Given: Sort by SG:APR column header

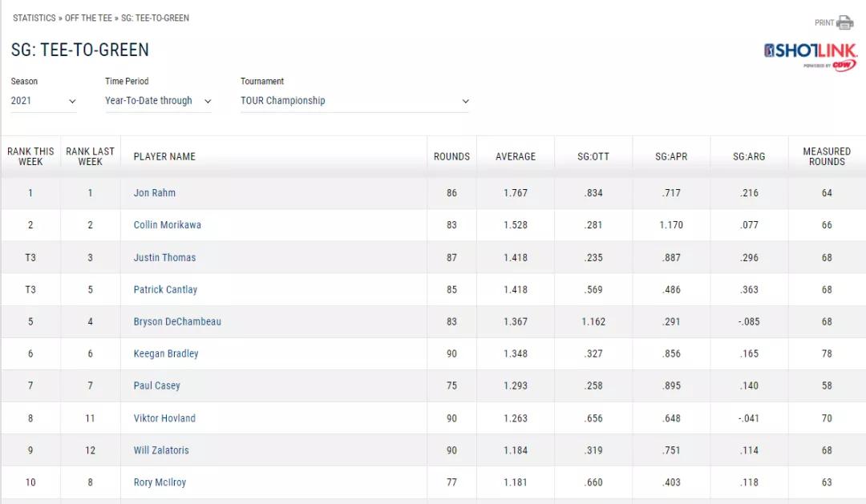Looking at the screenshot, I should (x=671, y=156).
